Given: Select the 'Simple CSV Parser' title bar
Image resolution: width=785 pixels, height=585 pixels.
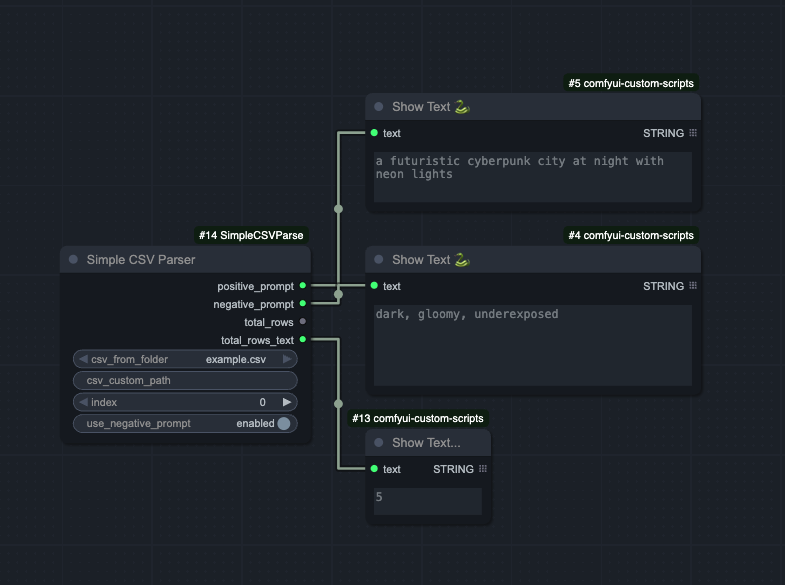Looking at the screenshot, I should click(x=185, y=259).
